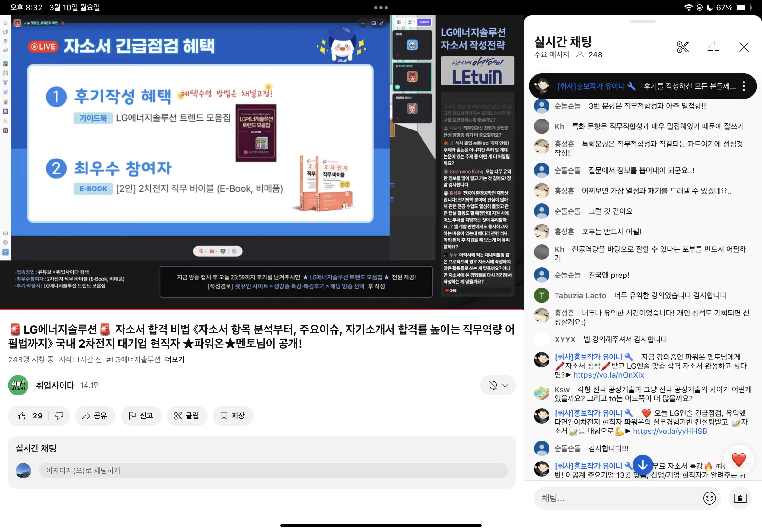Expand video description with 더보기
762x532 pixels.
[175, 359]
